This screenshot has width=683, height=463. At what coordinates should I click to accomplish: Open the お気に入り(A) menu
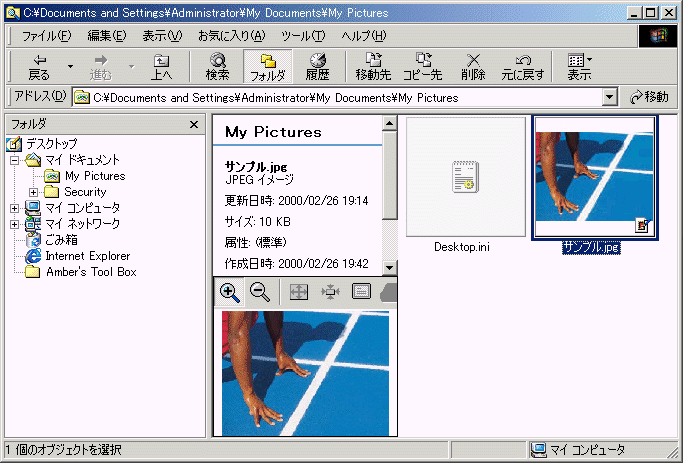coord(231,36)
